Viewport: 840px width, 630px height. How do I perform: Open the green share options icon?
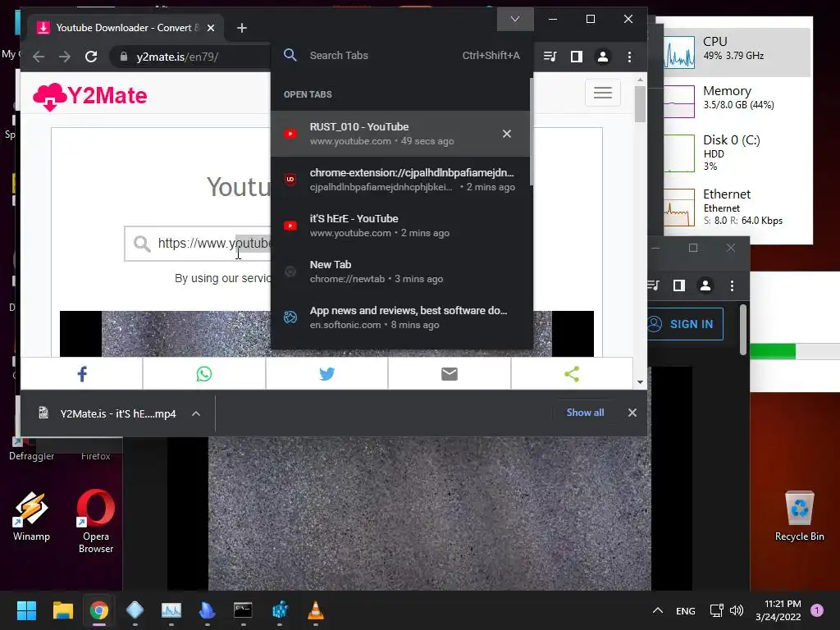(x=572, y=374)
